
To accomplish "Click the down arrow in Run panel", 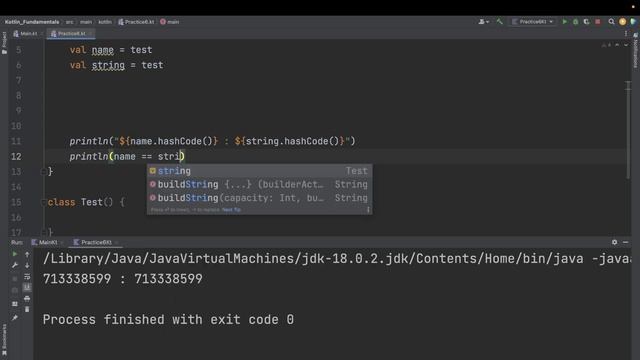I will click(x=27, y=265).
